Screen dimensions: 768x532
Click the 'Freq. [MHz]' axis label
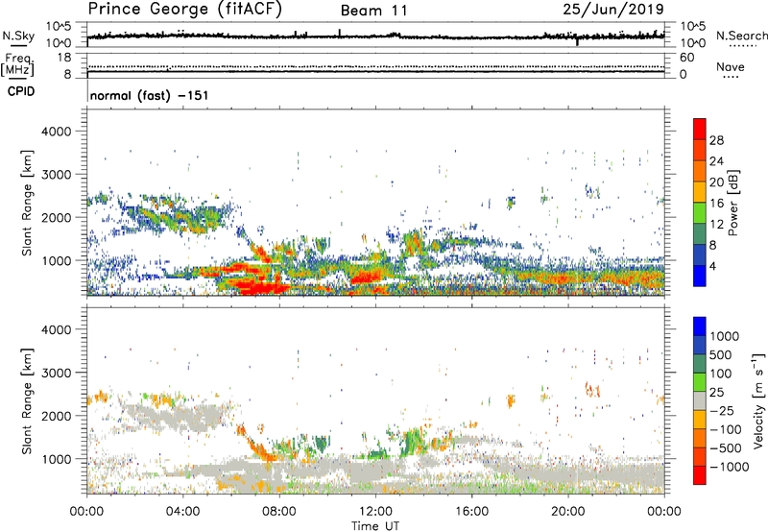point(17,65)
